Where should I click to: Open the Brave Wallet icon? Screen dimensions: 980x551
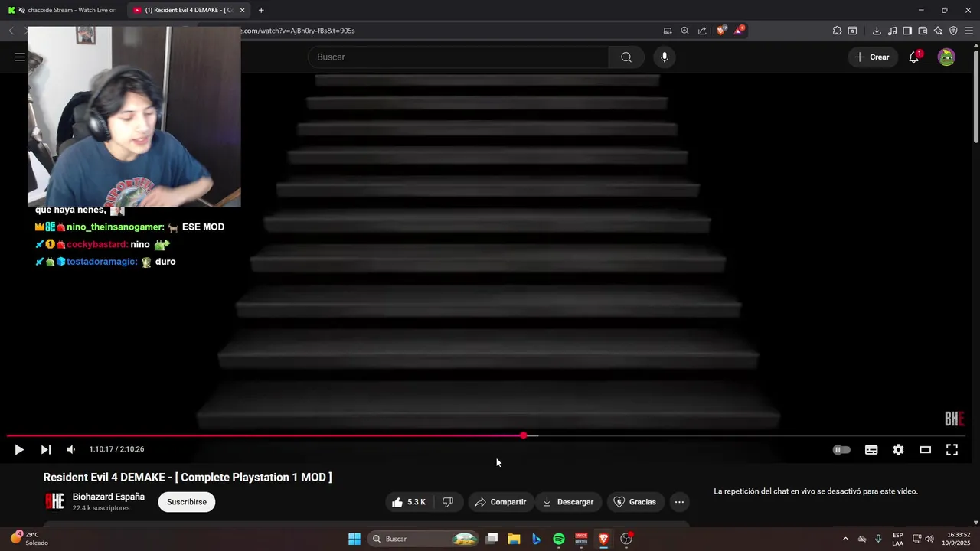(x=923, y=31)
